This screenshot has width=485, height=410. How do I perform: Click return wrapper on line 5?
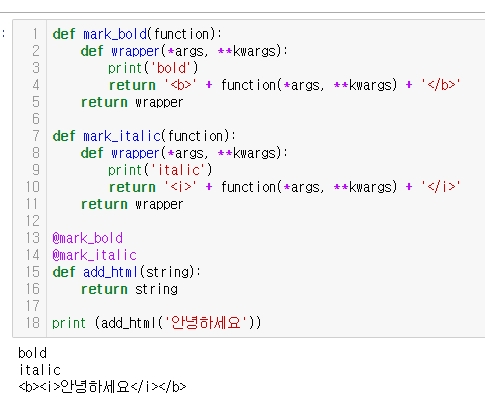pos(132,102)
